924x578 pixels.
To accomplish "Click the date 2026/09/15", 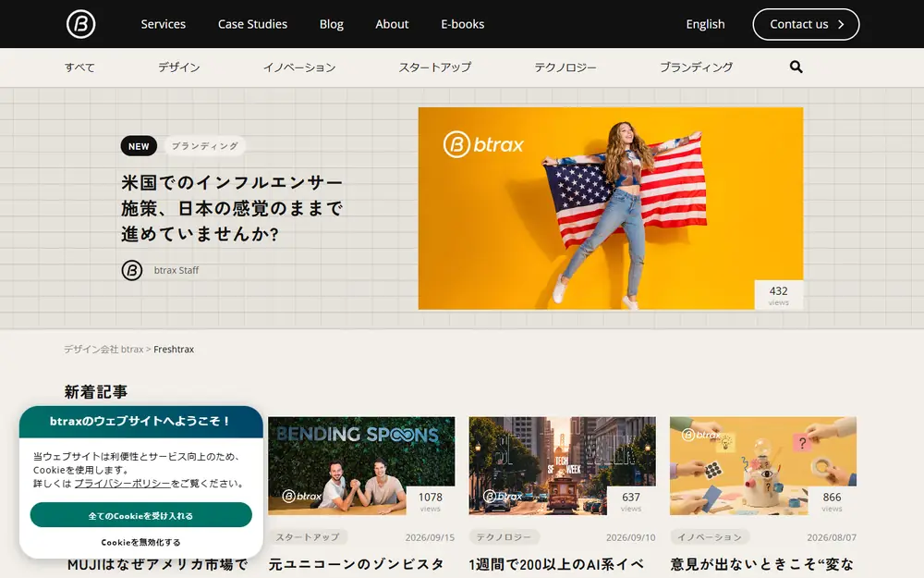I will pyautogui.click(x=431, y=537).
